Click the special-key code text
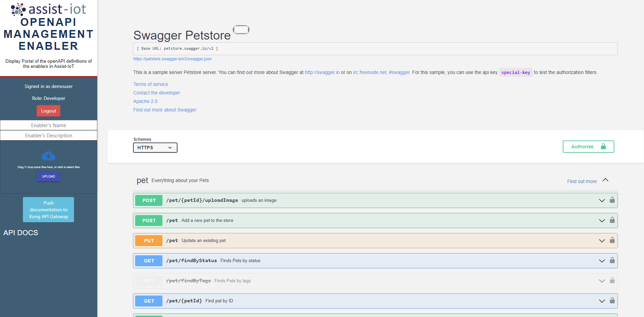The height and width of the screenshot is (317, 644). click(516, 72)
